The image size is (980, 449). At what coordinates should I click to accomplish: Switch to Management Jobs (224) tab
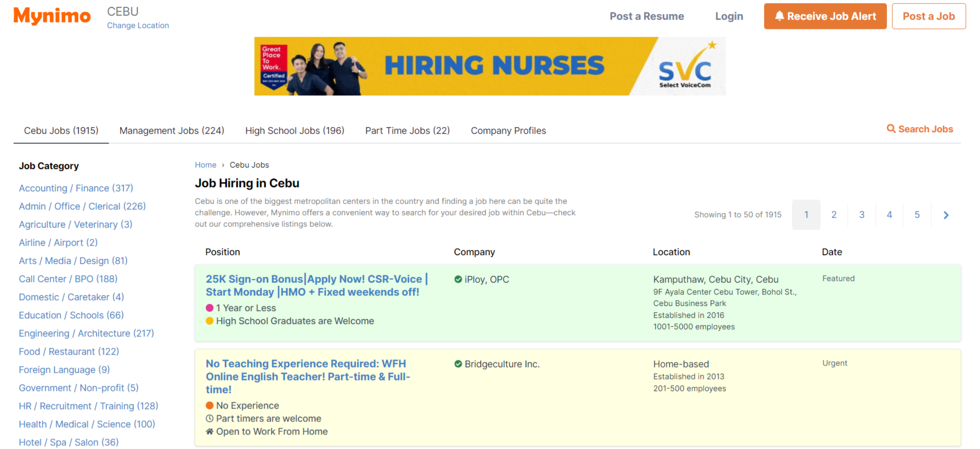click(172, 131)
